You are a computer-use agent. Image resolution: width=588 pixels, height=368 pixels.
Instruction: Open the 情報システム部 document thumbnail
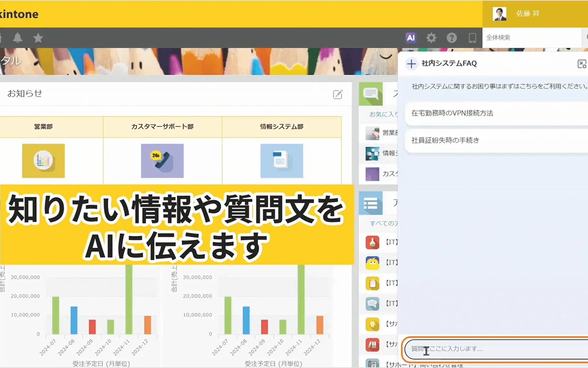(x=281, y=161)
